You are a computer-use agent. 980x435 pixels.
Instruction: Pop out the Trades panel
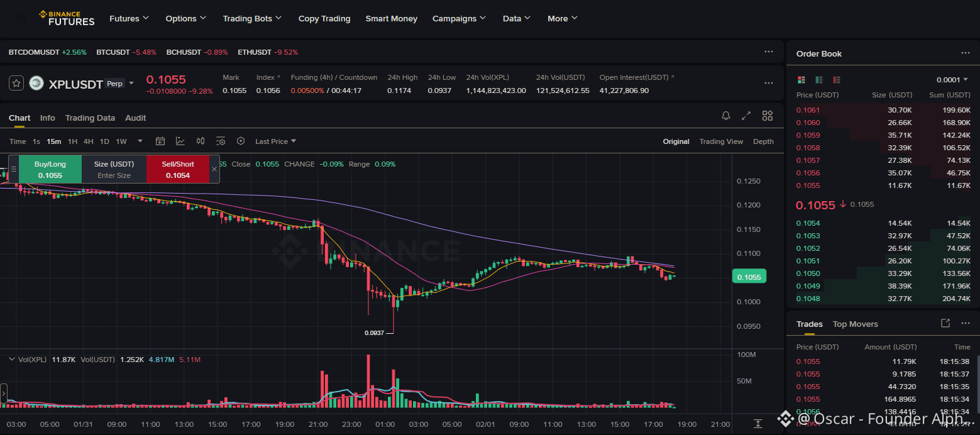945,323
